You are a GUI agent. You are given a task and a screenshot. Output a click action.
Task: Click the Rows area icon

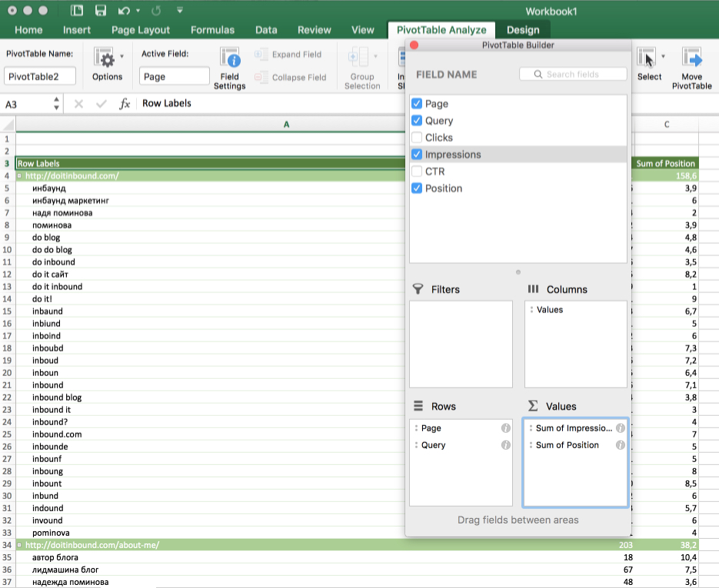coord(418,406)
